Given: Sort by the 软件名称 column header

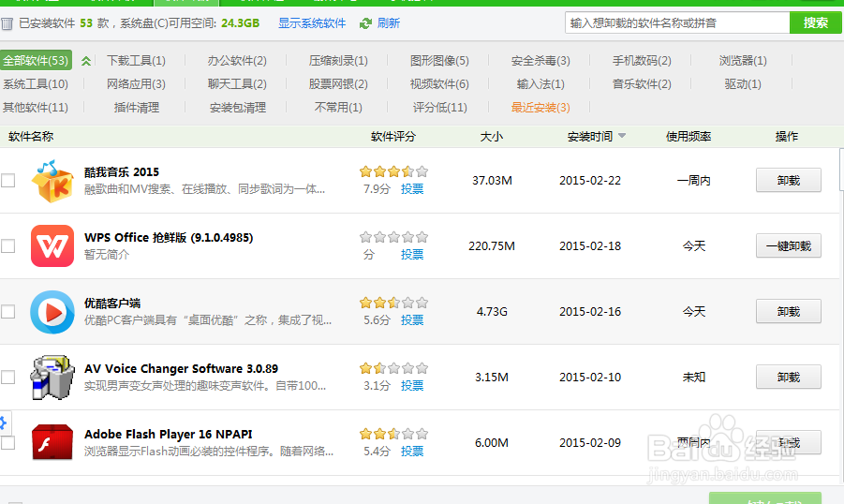Looking at the screenshot, I should 31,136.
